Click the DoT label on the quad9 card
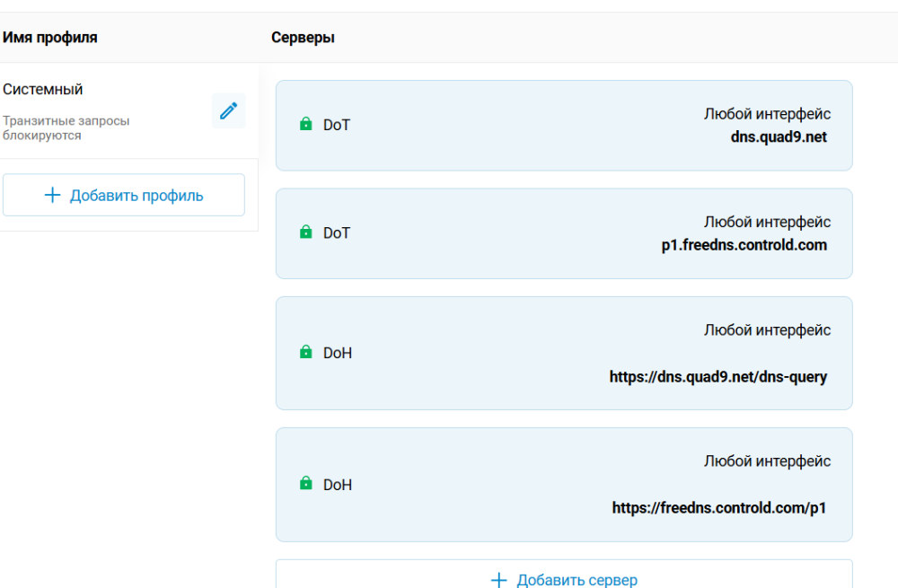 click(x=337, y=125)
